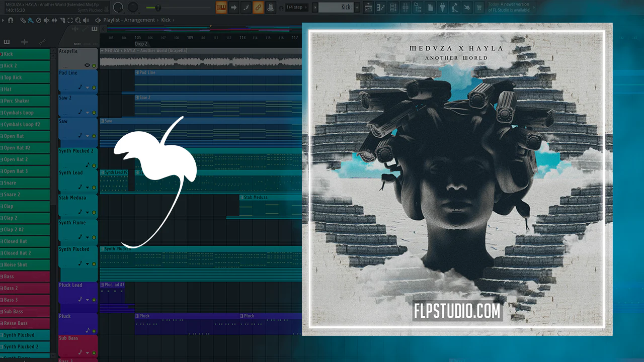644x362 pixels.
Task: Open the 1/4 step snap dropdown
Action: coord(296,7)
